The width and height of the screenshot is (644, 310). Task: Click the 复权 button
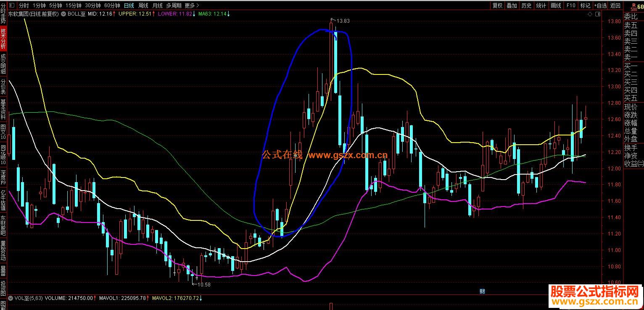[497, 5]
